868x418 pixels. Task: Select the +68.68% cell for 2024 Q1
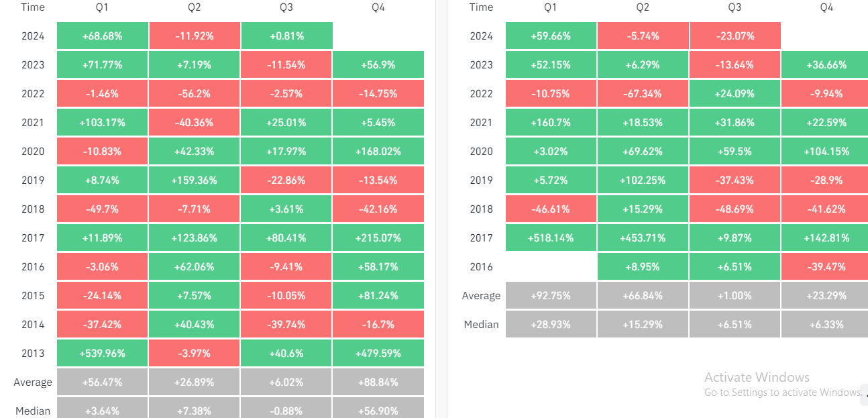[x=103, y=36]
